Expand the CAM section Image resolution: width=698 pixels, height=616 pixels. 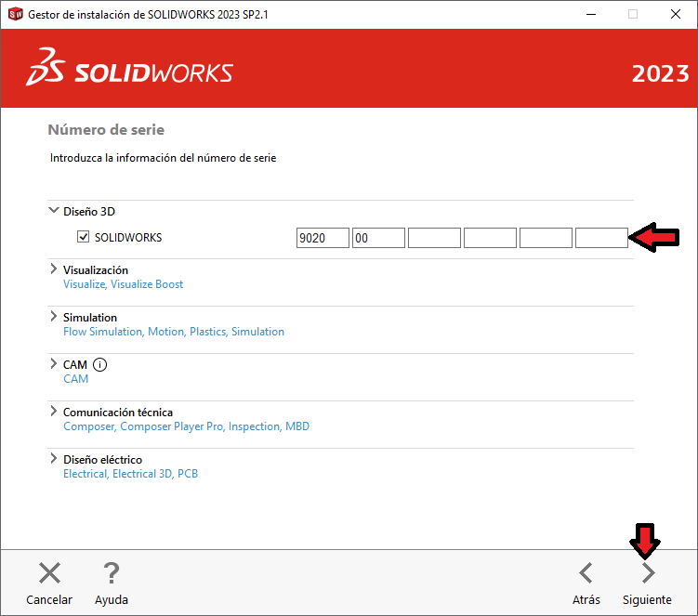pyautogui.click(x=53, y=364)
